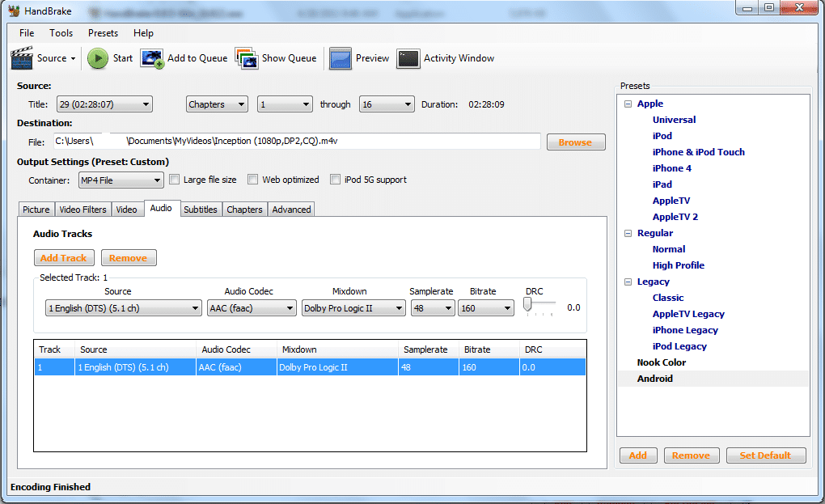Click the Preview icon

341,58
